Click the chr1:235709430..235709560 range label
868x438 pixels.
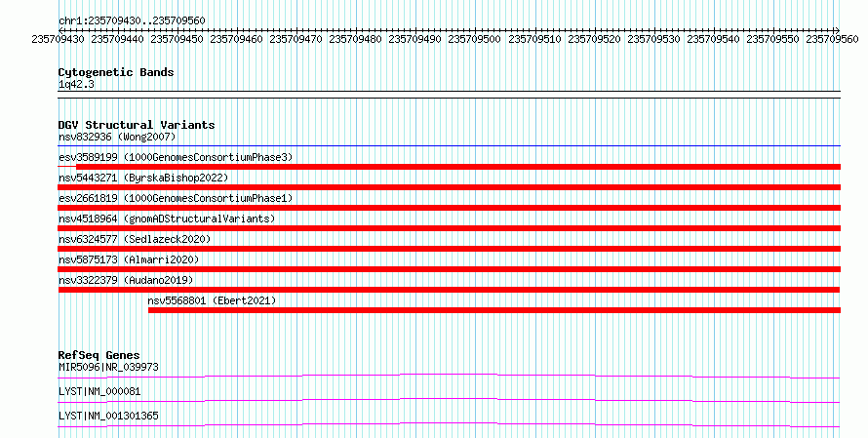(132, 20)
